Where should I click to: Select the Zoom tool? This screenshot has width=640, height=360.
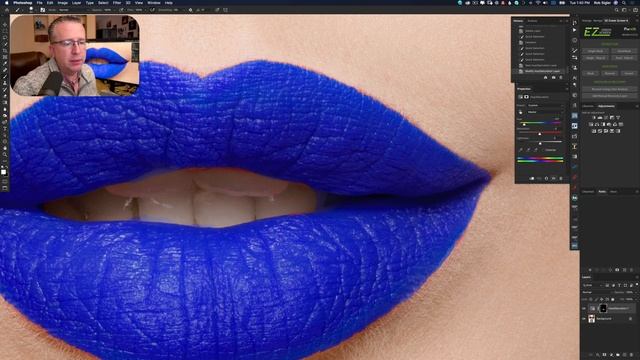coord(5,155)
